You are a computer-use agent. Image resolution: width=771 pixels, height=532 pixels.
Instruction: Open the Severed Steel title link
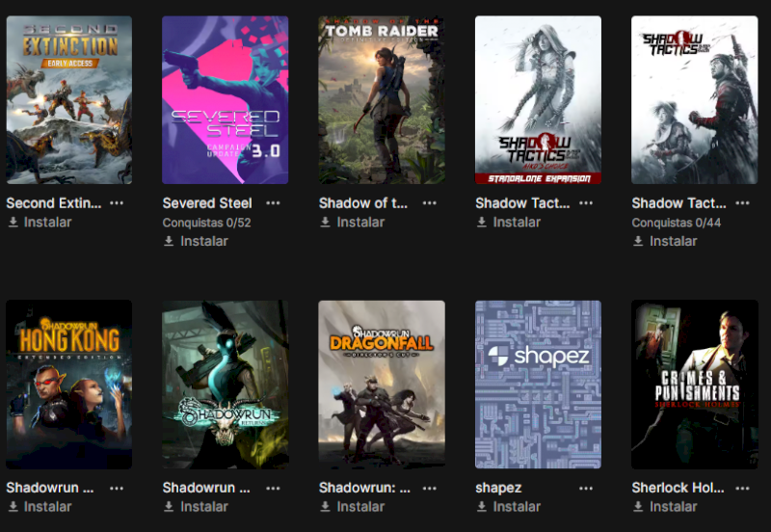pyautogui.click(x=207, y=203)
